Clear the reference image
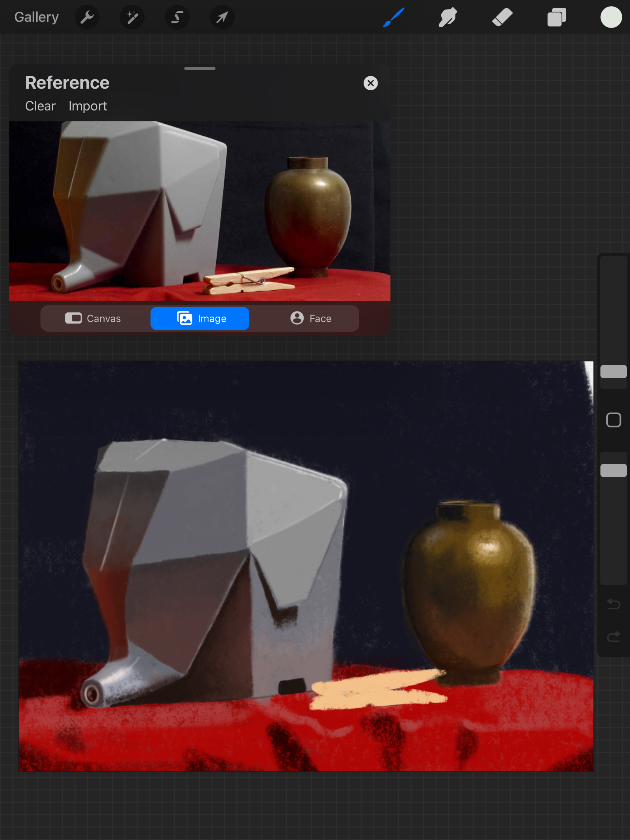Screen dimensions: 630x840 (40, 106)
